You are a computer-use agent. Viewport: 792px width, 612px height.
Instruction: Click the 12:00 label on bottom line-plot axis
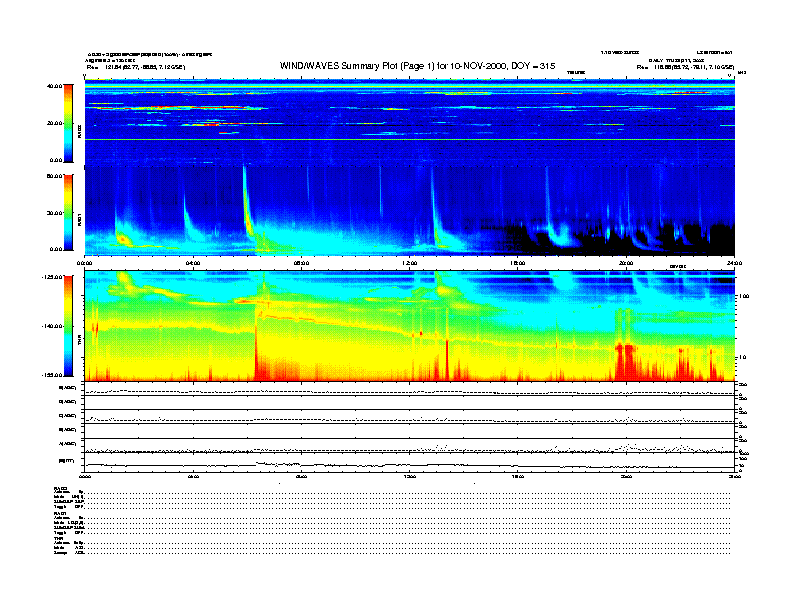410,476
